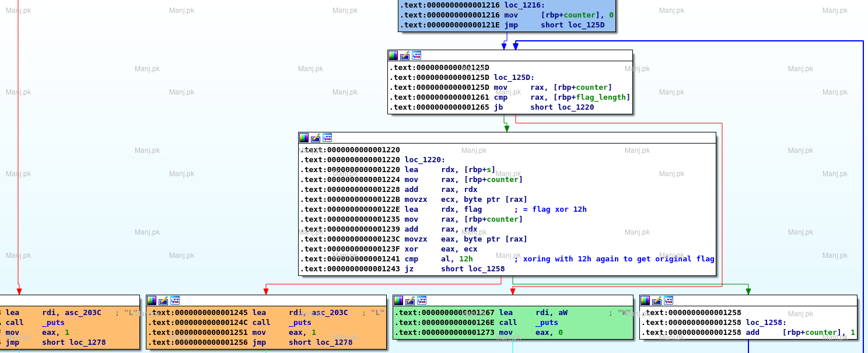Click loc_1258 target in jz instruction
The width and height of the screenshot is (868, 353).
(486, 269)
